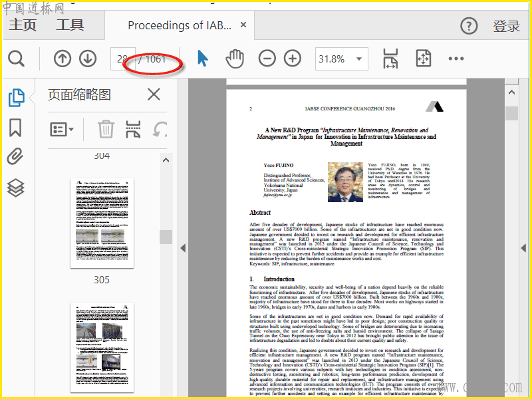Click the 305 page label

[x=102, y=279]
